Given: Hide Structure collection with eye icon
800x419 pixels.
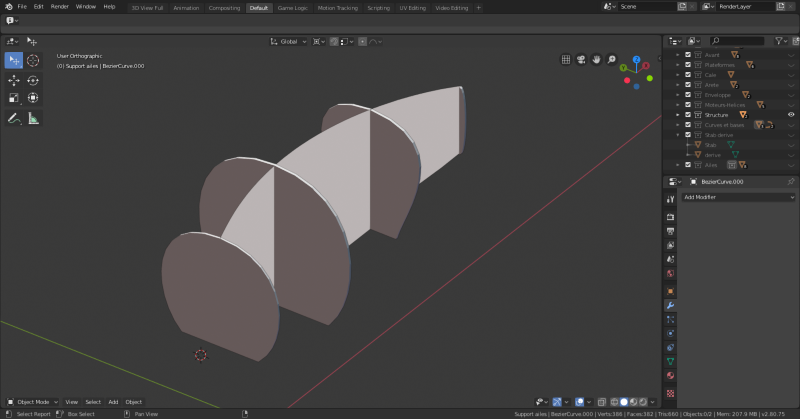Looking at the screenshot, I should [x=791, y=115].
